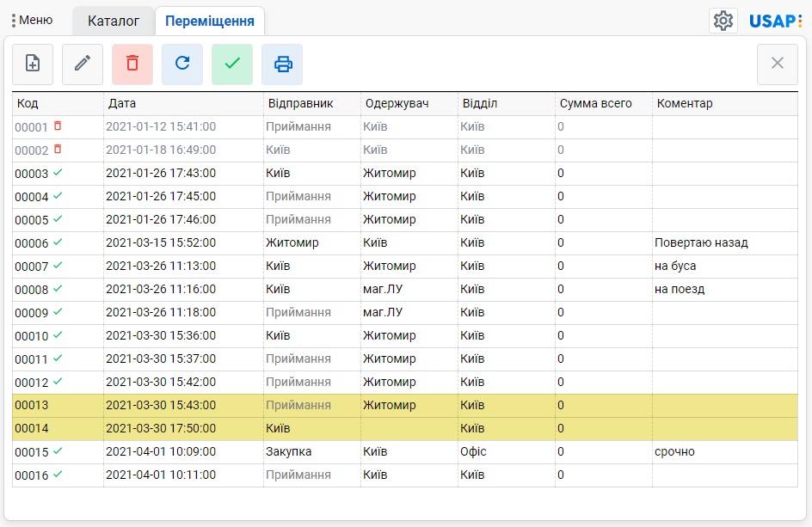
Task: Print the document list
Action: tap(282, 64)
